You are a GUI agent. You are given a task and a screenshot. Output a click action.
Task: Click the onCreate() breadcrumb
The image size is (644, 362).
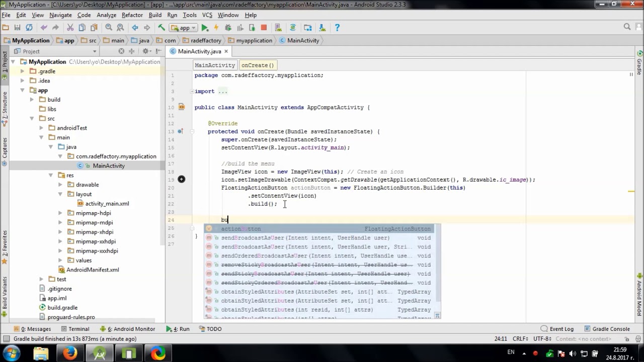pos(258,65)
